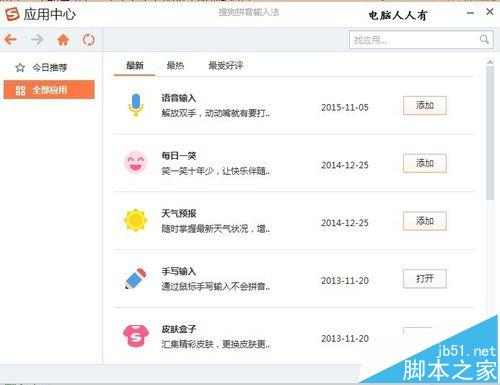Click the microphone icon for 语音输入
Screen dimensions: 500x385
tap(136, 105)
